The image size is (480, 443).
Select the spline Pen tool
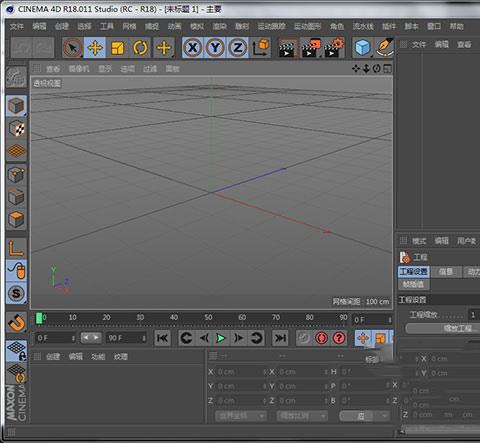(x=385, y=48)
